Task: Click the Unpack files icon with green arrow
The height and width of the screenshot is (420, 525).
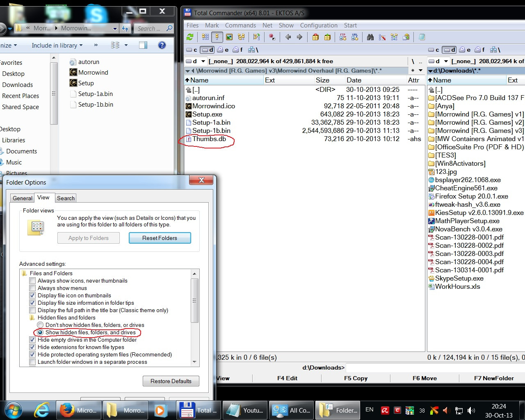Action: click(x=327, y=37)
